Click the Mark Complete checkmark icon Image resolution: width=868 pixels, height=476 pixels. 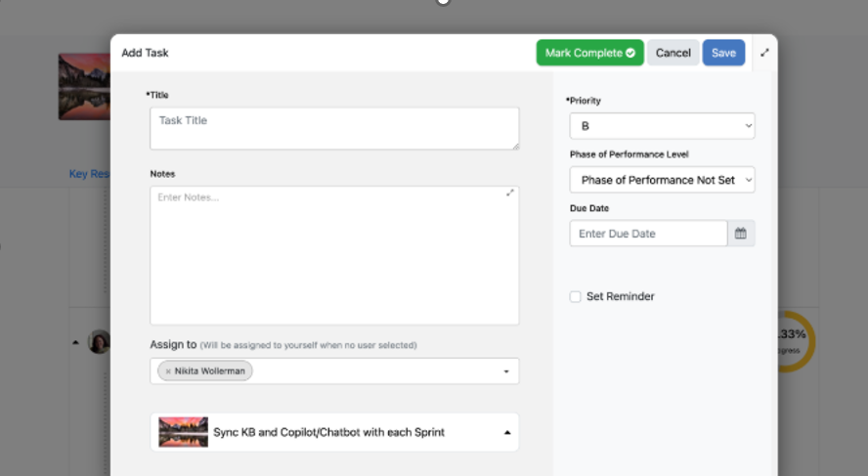coord(630,53)
